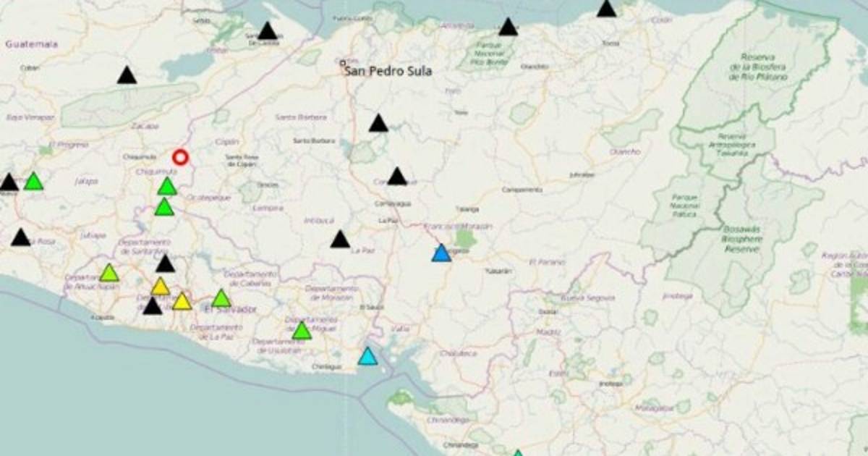Viewport: 868px width, 456px height.
Task: Select the green triangle near Jalapa
Action: 33,182
